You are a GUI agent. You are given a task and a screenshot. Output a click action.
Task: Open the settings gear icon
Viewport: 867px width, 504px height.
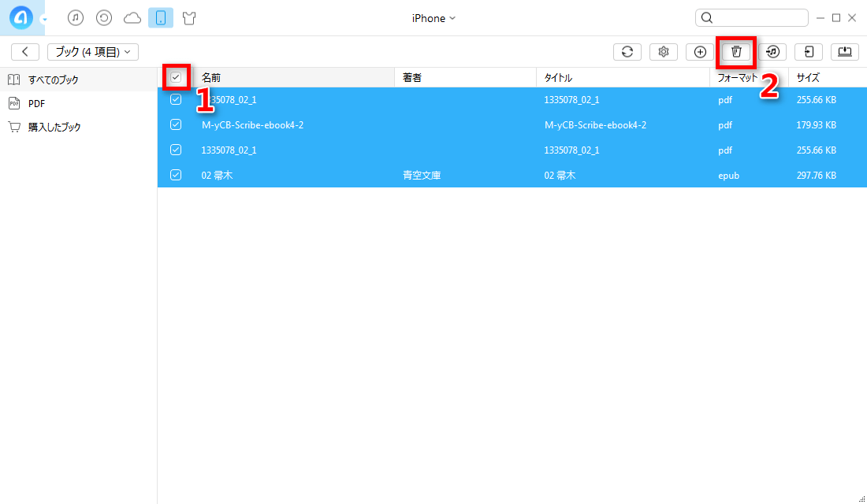click(663, 51)
